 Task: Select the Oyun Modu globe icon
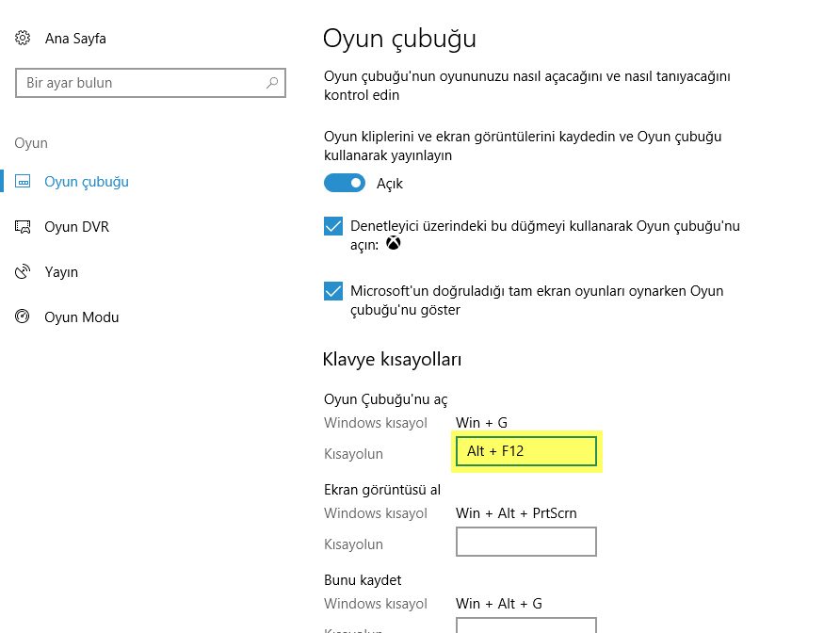22,316
